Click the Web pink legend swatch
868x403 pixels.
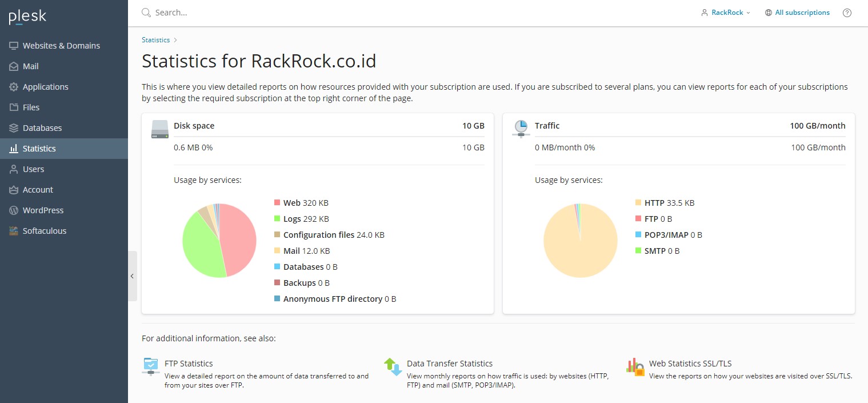277,203
